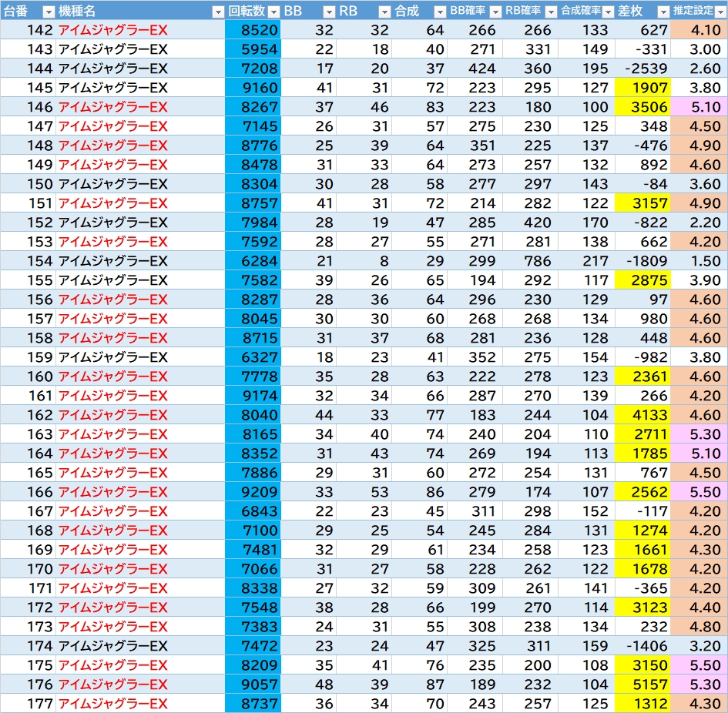Select the 台番 header cell

coord(28,11)
